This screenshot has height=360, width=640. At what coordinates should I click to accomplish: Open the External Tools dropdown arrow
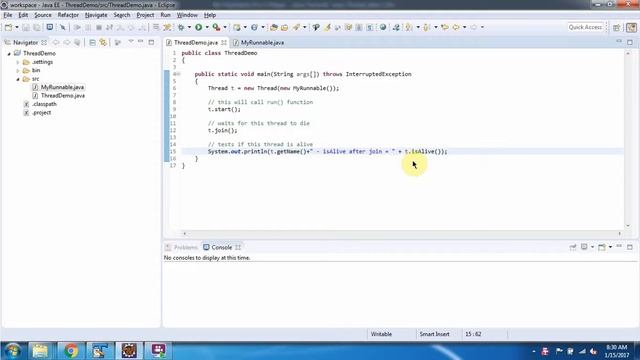[225, 27]
